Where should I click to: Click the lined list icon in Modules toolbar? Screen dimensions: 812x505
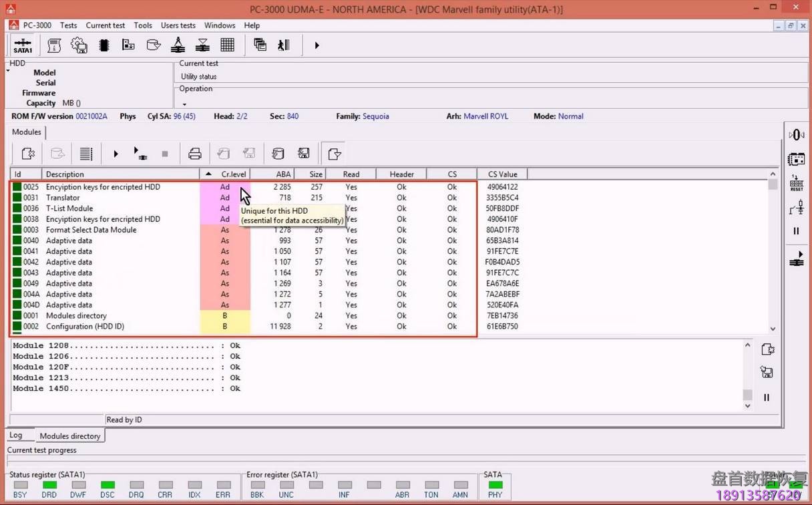coord(86,154)
